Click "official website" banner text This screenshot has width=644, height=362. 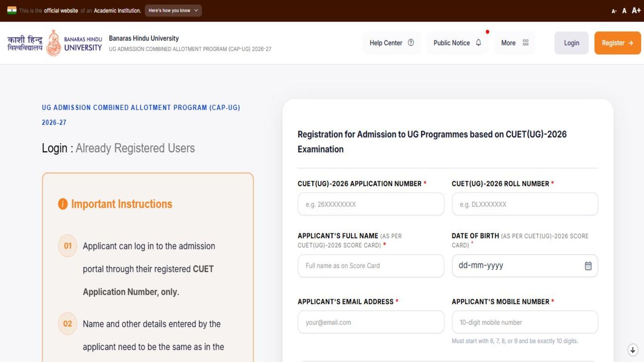pyautogui.click(x=61, y=10)
